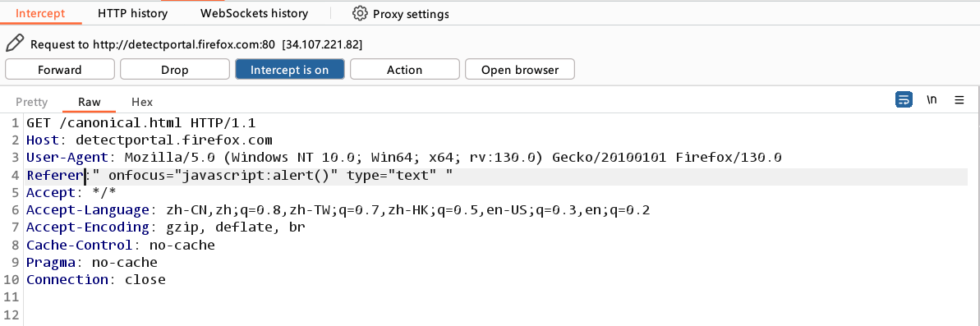Screen dimensions: 980x326
Task: Open the Action dropdown menu
Action: (404, 69)
